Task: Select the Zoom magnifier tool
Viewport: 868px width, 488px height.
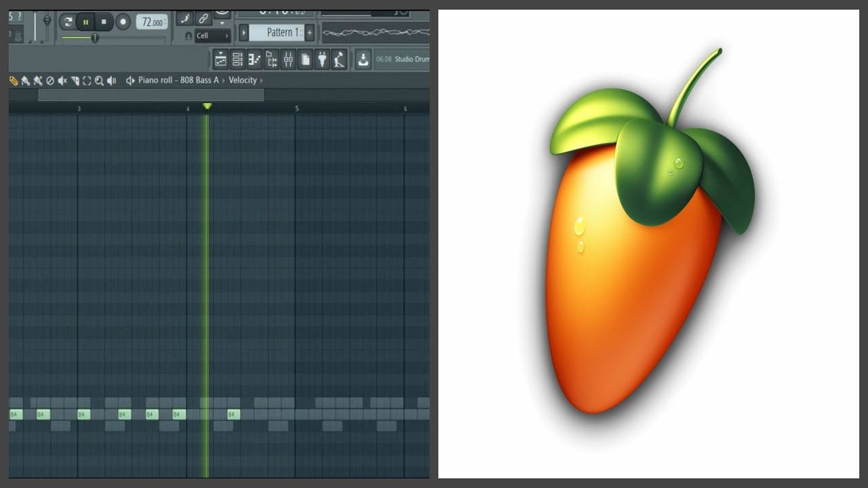Action: point(99,81)
